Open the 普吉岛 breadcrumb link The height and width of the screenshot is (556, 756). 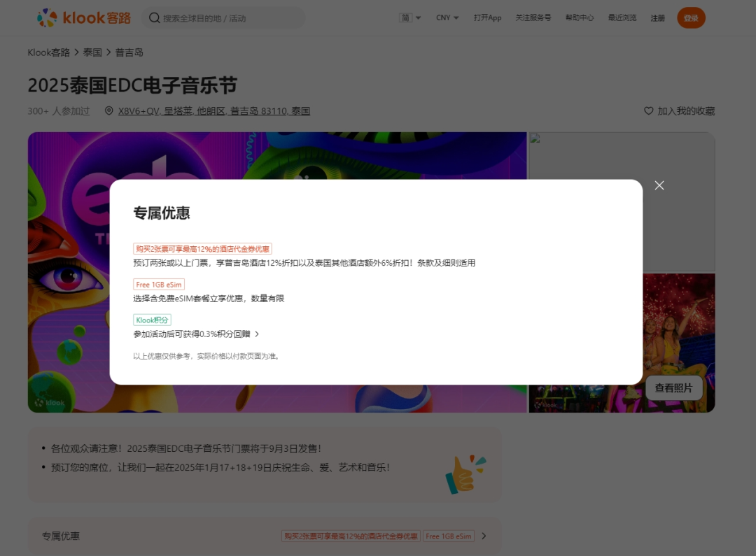click(129, 52)
